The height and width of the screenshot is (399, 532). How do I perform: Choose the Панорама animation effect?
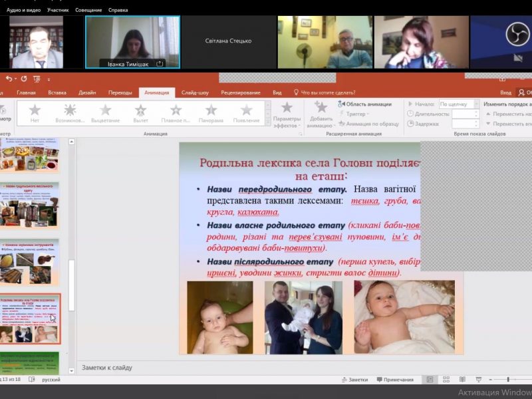[211, 112]
